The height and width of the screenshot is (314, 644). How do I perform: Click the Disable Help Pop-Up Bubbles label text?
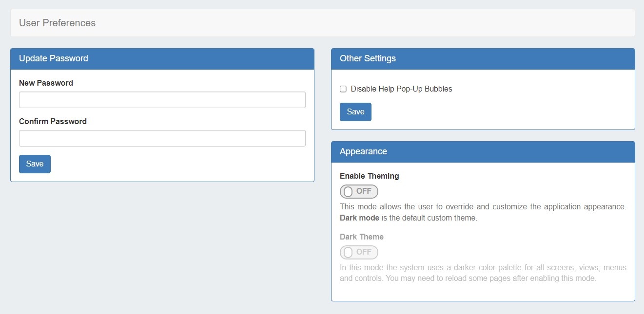[x=401, y=89]
